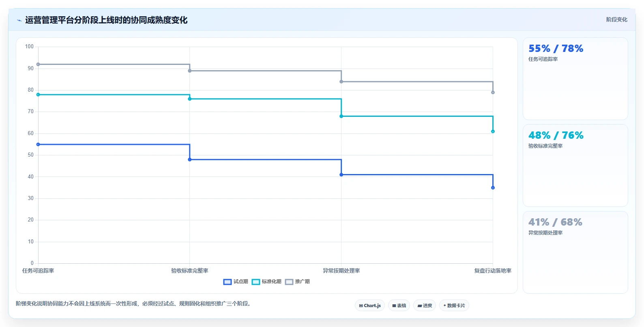Click 标准化期 point at 异常按期处理率 (68)
This screenshot has width=644, height=327.
[341, 116]
